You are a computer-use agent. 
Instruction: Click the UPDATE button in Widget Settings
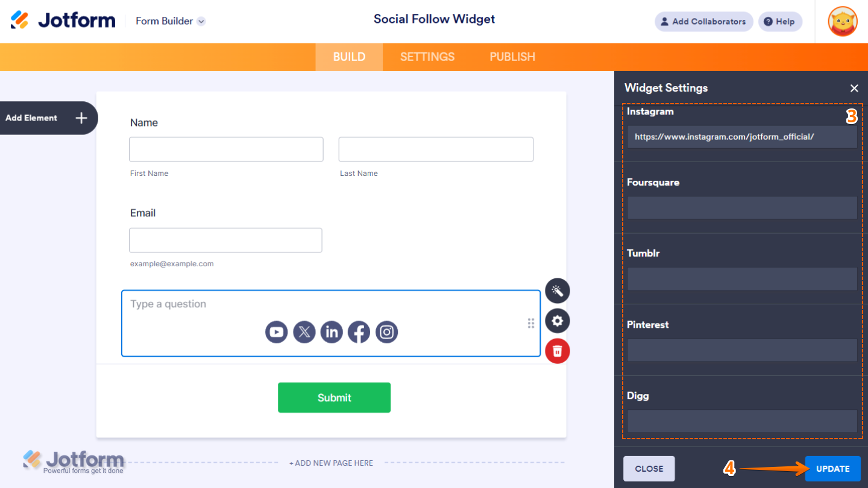[832, 469]
